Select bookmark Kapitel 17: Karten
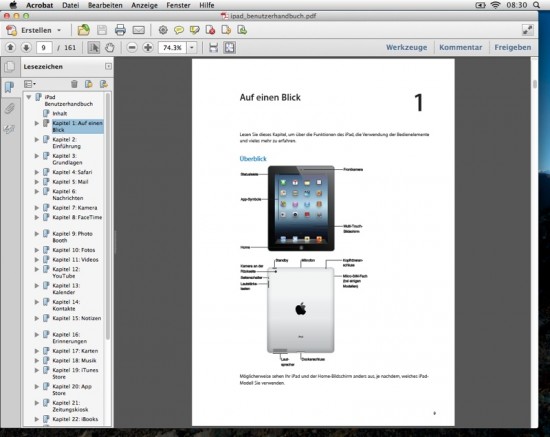550x437 pixels. tap(75, 351)
